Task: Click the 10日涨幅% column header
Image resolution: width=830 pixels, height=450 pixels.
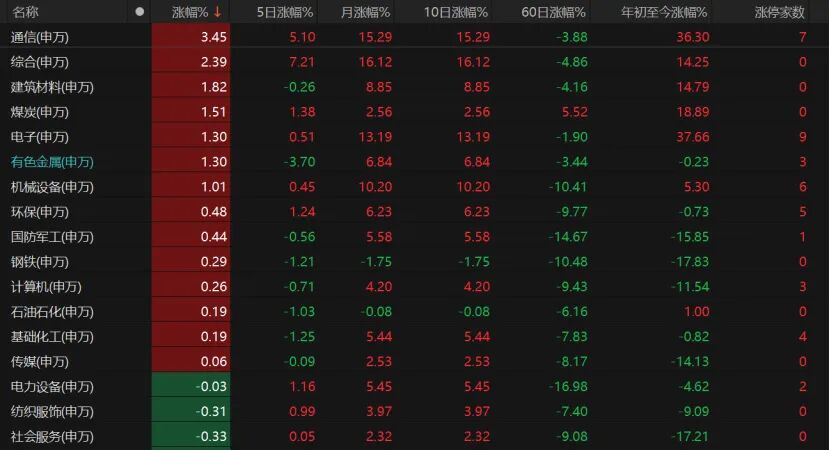Action: pyautogui.click(x=455, y=12)
